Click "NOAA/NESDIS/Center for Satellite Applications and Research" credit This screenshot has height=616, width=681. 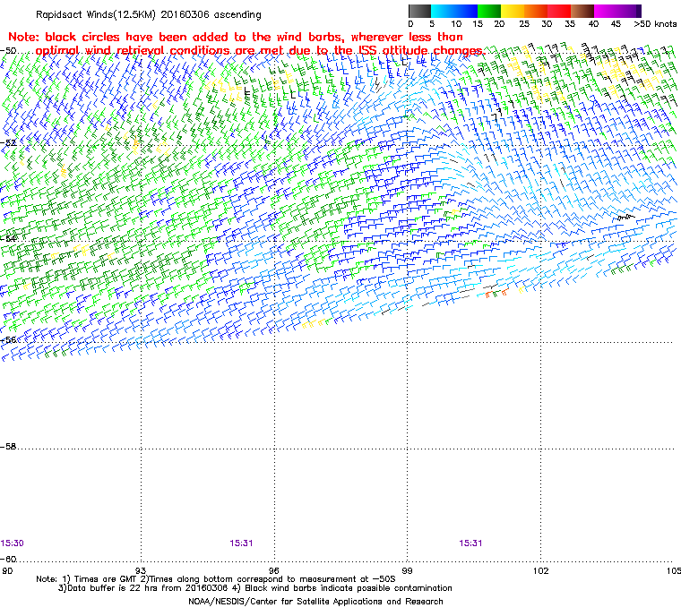[315, 602]
